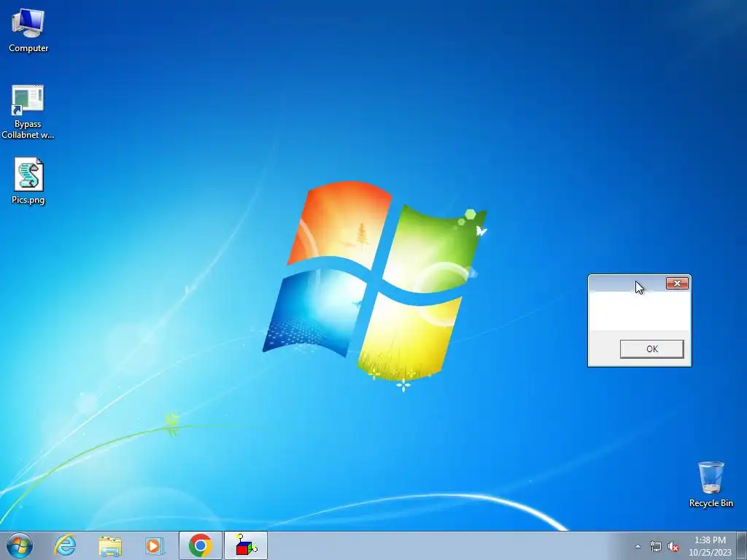Click the "Computer" label under its desktop icon
The image size is (747, 560).
point(28,48)
